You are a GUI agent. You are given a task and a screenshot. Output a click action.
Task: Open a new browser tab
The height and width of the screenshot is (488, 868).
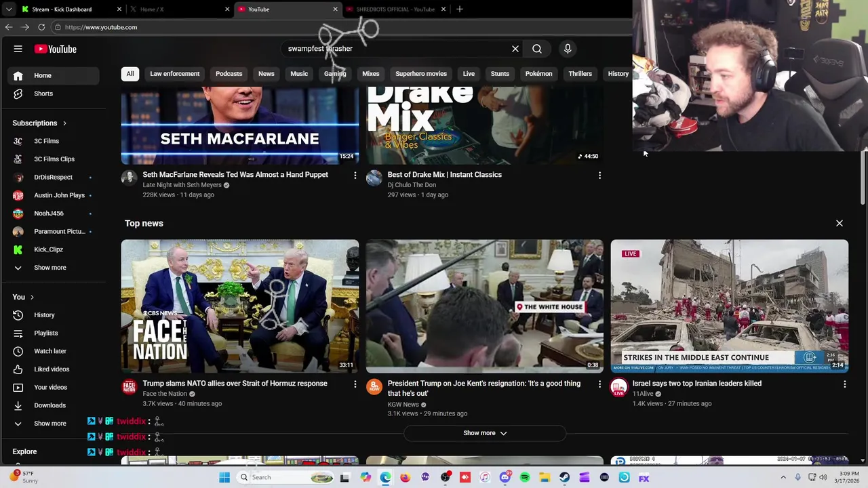pyautogui.click(x=460, y=9)
